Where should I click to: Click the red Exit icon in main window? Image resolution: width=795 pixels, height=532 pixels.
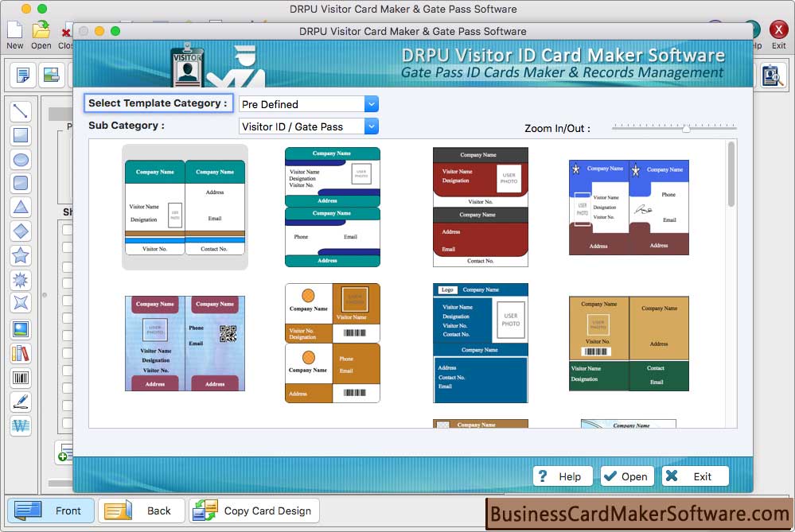pyautogui.click(x=778, y=35)
